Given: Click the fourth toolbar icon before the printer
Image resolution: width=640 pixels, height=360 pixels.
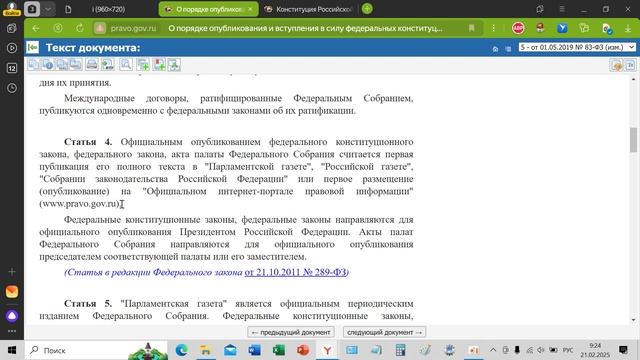Looking at the screenshot, I should 76,64.
